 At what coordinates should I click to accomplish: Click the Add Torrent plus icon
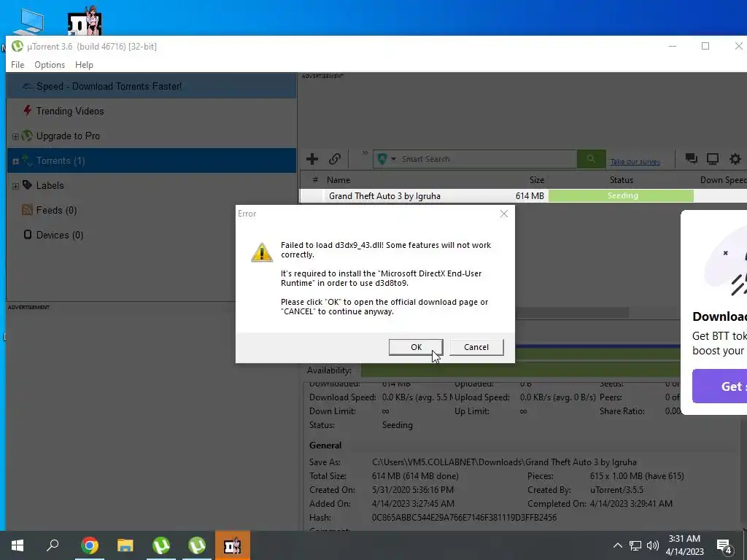tap(312, 158)
